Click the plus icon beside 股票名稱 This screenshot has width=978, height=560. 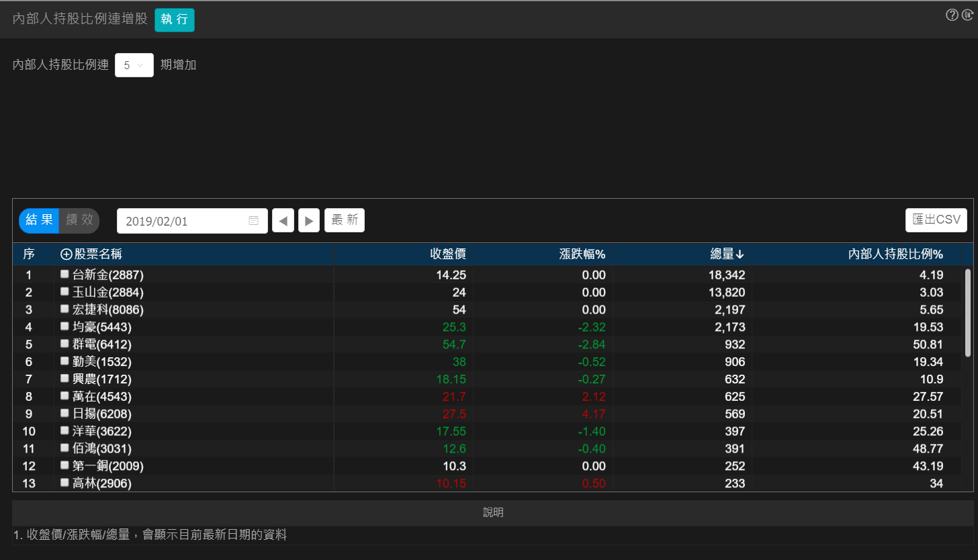click(x=66, y=254)
